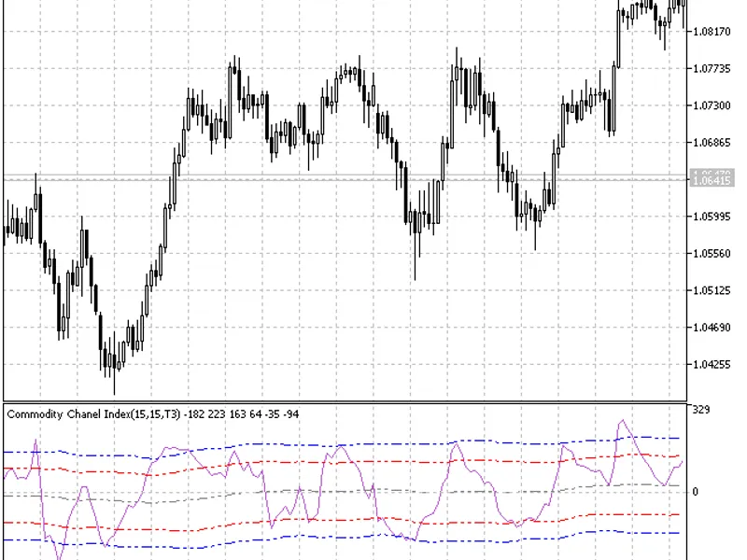Select the highlighted 1.06415 price tag
This screenshot has width=747, height=560.
(x=712, y=180)
